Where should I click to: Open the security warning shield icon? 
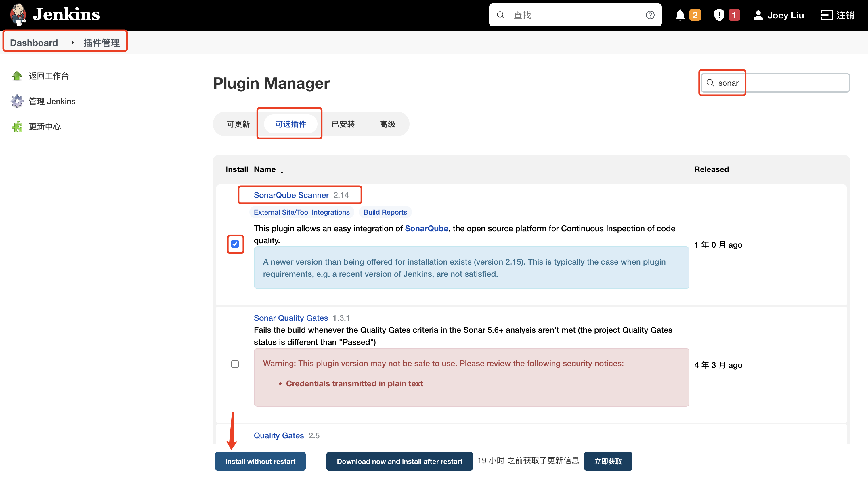click(719, 15)
